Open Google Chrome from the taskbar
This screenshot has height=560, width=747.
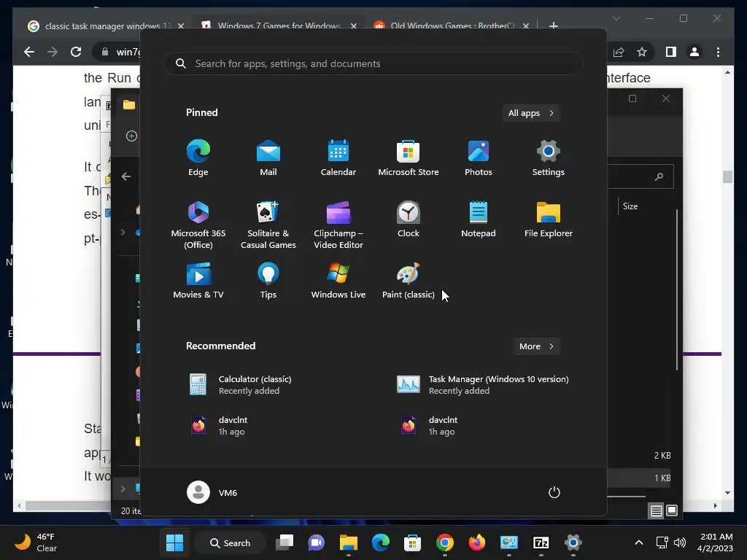[x=444, y=542]
